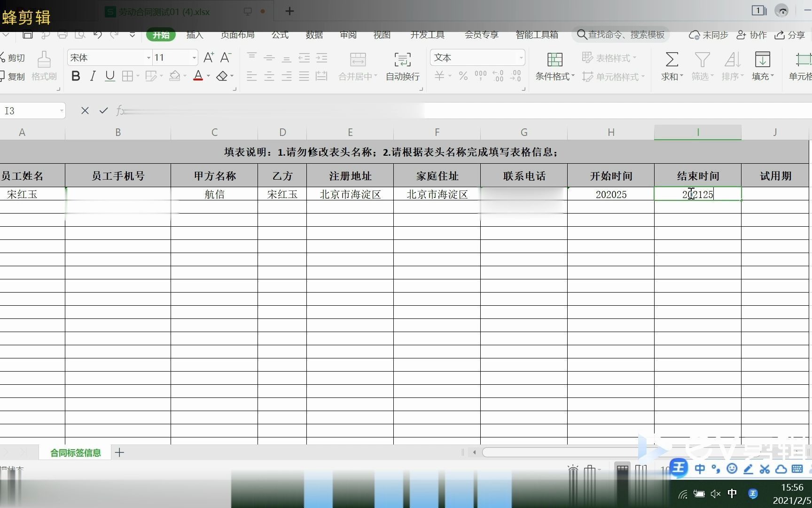Viewport: 812px width, 508px height.
Task: Open the 开始 ribbon tab
Action: point(161,35)
